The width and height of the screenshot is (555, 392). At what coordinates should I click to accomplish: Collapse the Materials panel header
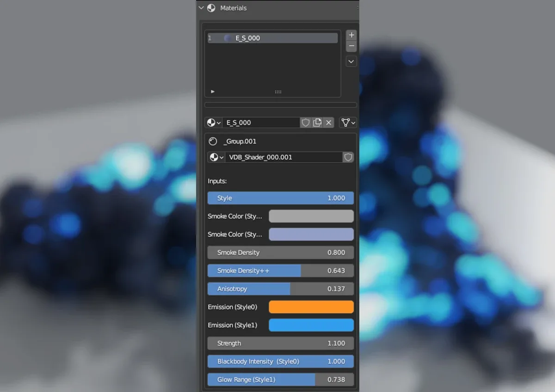(x=201, y=8)
